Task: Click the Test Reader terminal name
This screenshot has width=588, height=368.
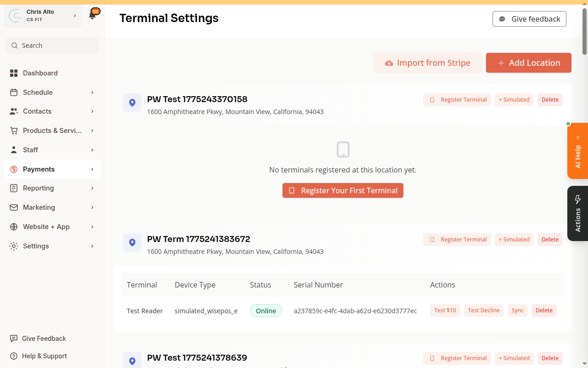Action: click(x=145, y=311)
